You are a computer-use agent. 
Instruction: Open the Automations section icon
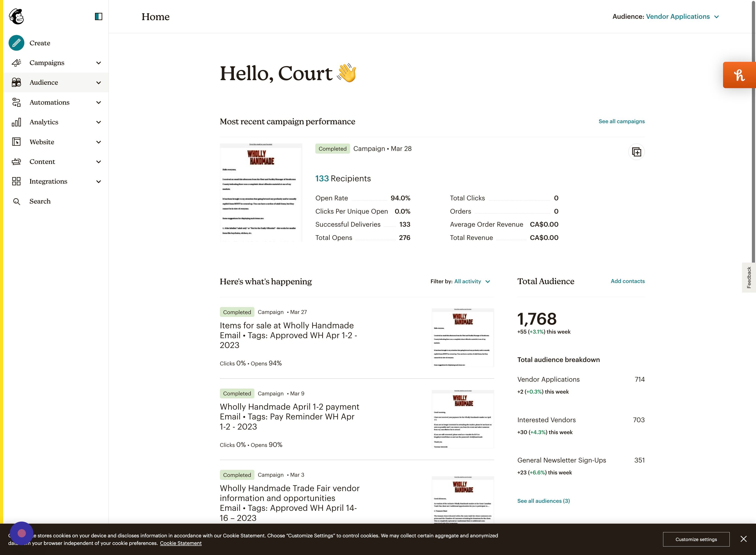16,102
